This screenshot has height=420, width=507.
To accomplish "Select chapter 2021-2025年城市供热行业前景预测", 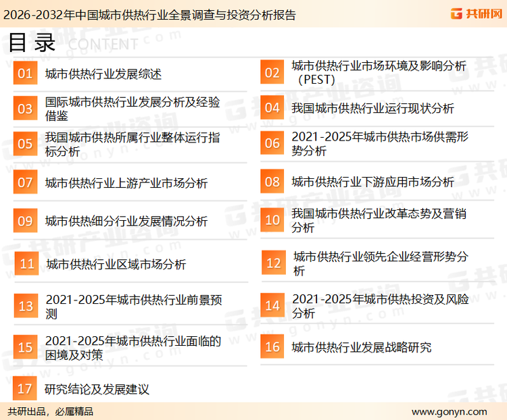I will [x=134, y=307].
